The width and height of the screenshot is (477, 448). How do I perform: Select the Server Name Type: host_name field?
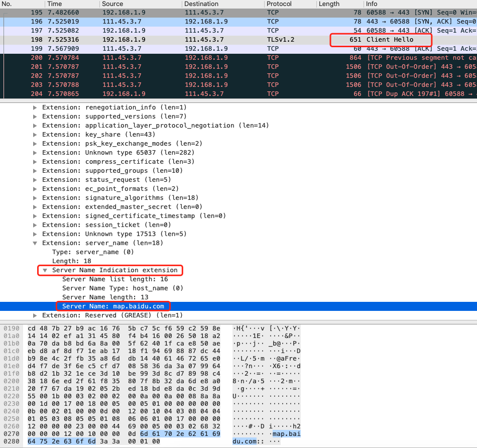[x=123, y=288]
